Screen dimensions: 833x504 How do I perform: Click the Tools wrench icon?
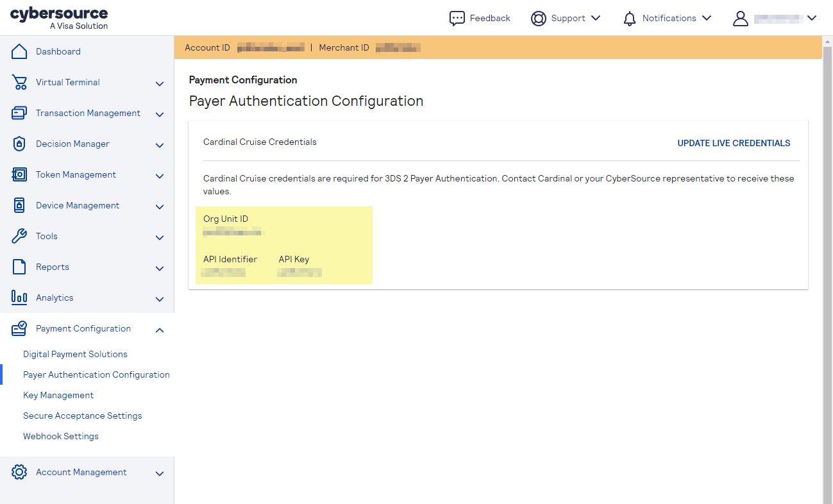click(x=19, y=236)
